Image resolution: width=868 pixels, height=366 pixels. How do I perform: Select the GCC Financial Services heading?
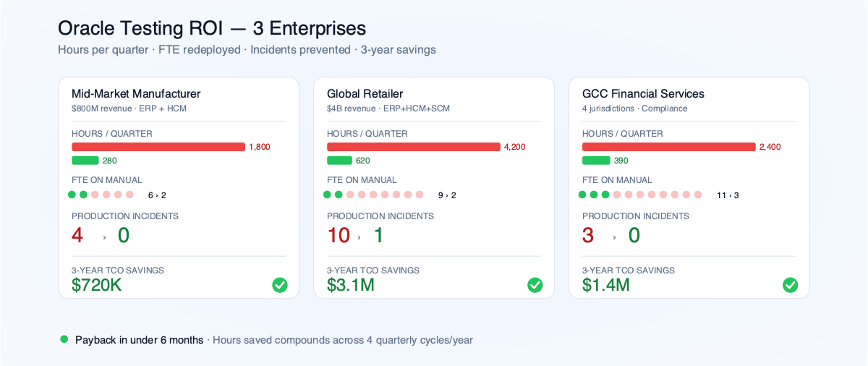tap(643, 93)
